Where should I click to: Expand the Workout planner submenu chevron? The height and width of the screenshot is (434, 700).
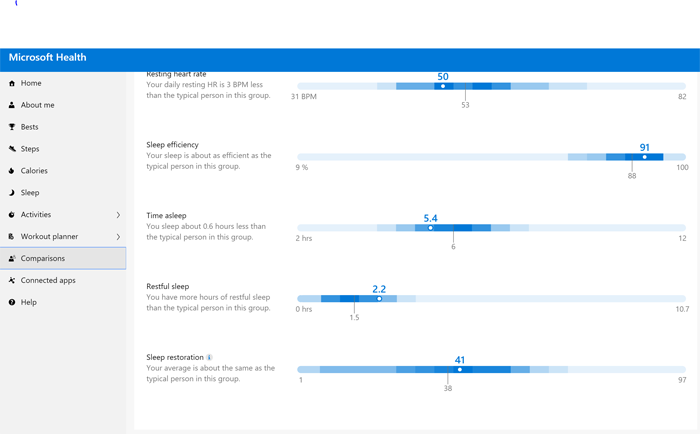pyautogui.click(x=118, y=237)
